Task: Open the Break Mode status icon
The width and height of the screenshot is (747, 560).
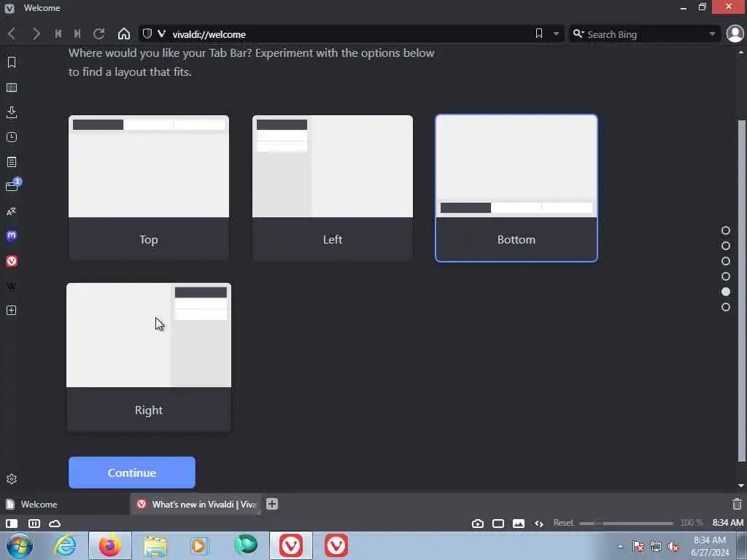Action: [498, 524]
